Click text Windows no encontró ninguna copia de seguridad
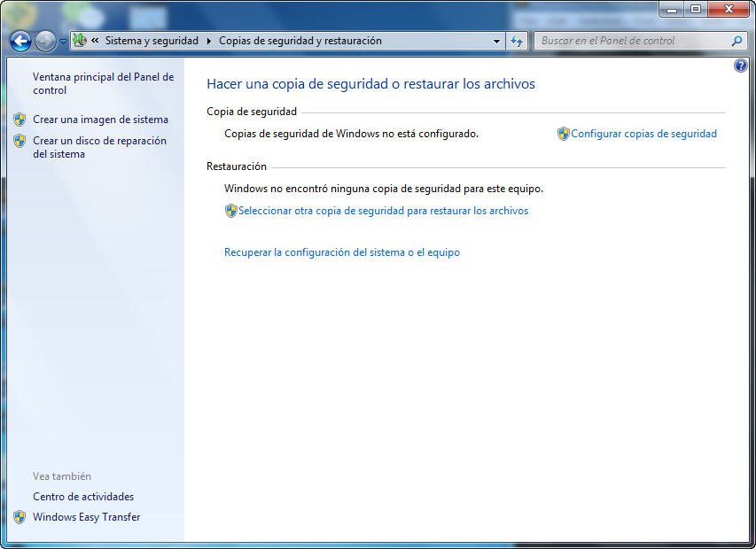 point(384,189)
